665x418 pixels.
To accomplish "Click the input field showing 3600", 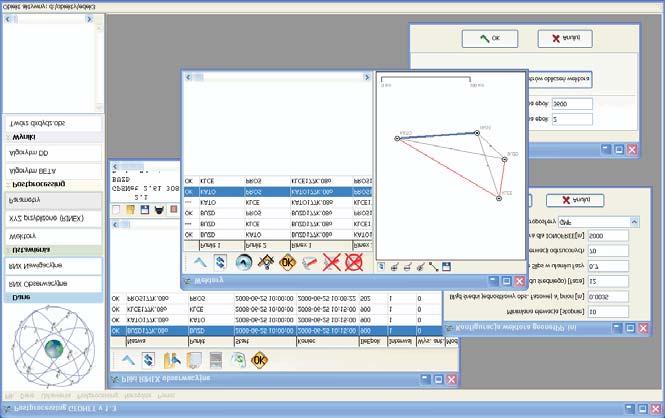I will [572, 104].
